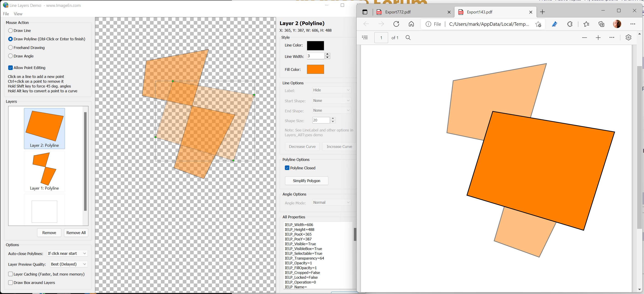Click the PDF page number field
The width and height of the screenshot is (644, 294).
pos(381,38)
